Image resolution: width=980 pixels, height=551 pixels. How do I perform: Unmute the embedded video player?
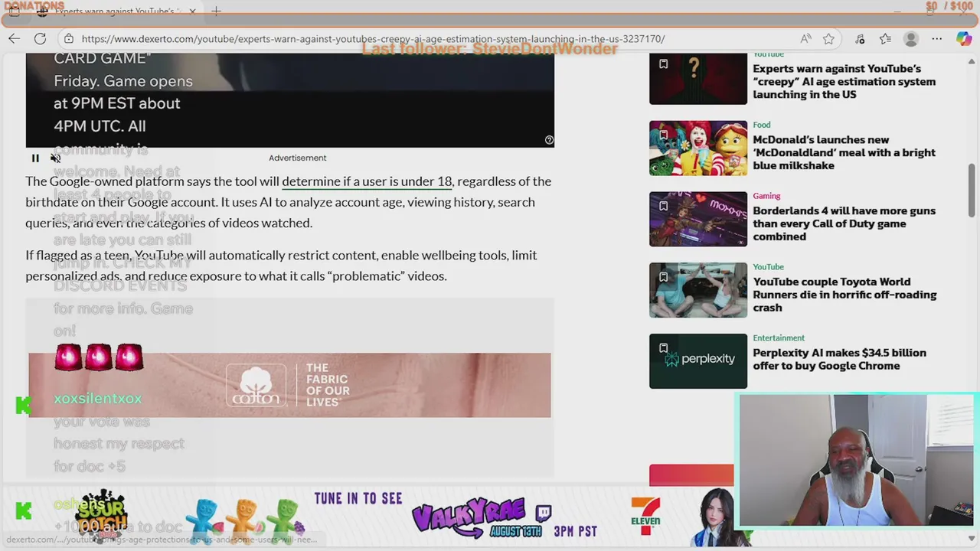56,158
